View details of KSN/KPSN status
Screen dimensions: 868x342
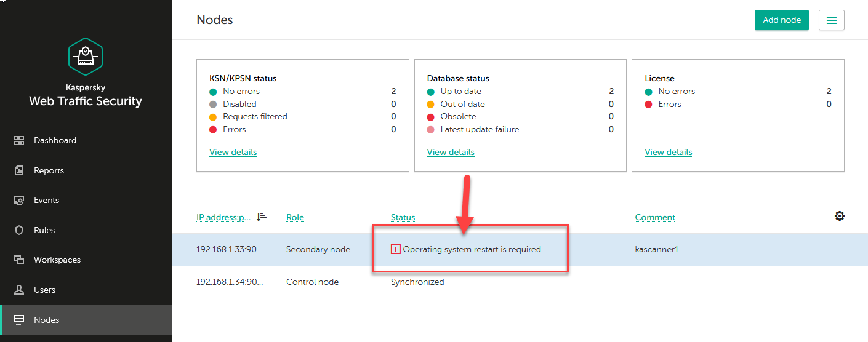coord(233,152)
